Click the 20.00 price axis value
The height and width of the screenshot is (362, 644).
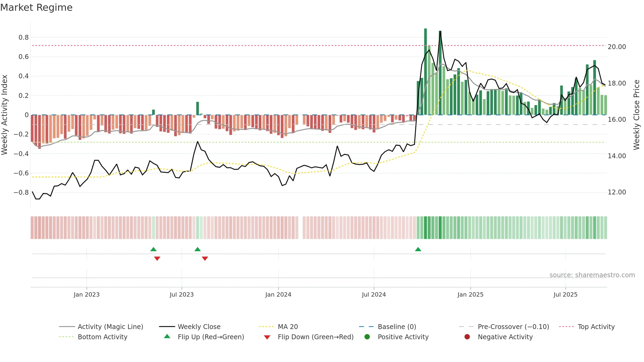tap(617, 47)
